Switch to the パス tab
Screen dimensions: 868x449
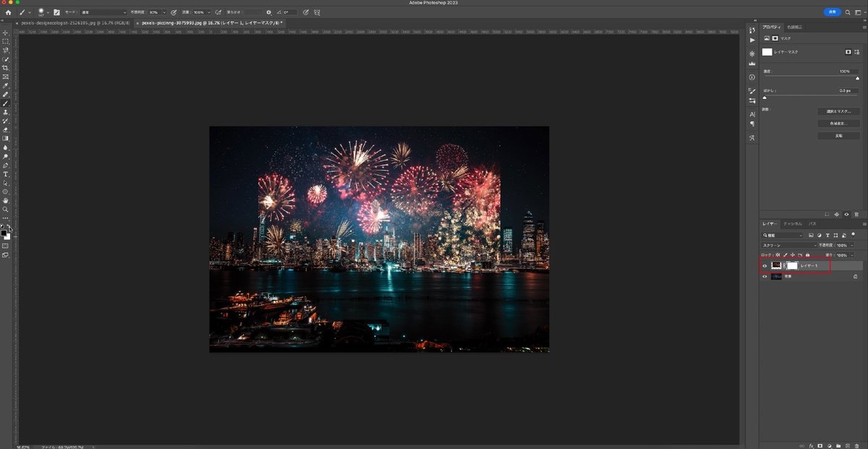coord(812,224)
